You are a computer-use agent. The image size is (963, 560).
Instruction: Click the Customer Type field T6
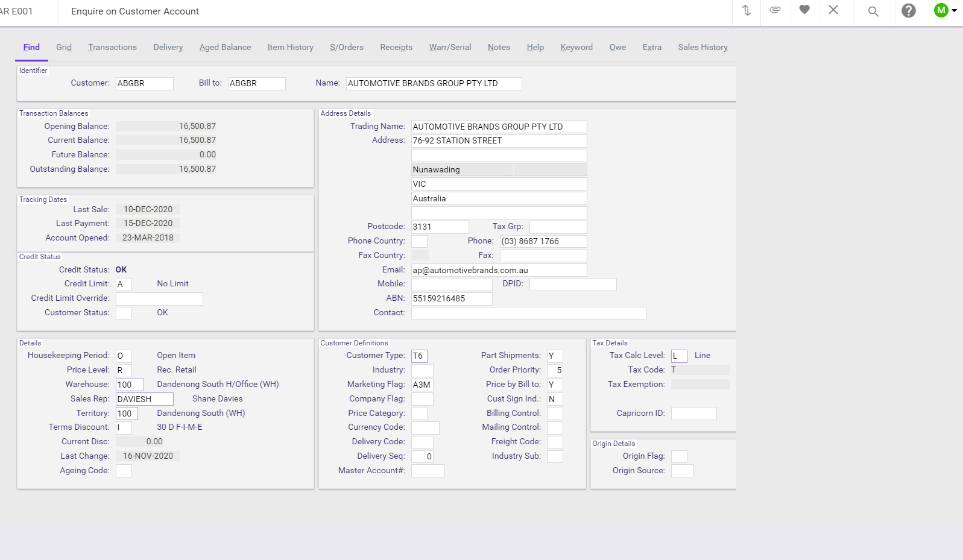(419, 356)
